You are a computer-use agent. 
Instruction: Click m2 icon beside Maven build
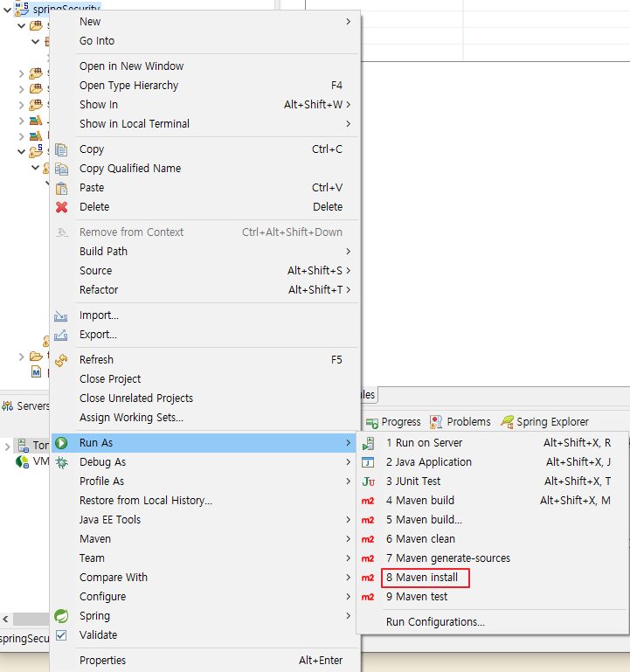coord(368,501)
